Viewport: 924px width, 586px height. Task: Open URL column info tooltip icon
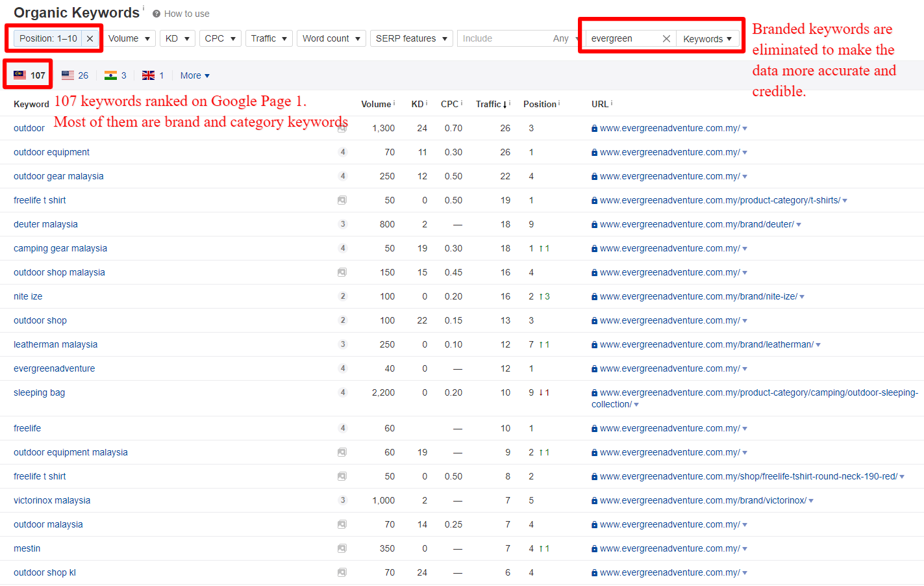[x=612, y=103]
